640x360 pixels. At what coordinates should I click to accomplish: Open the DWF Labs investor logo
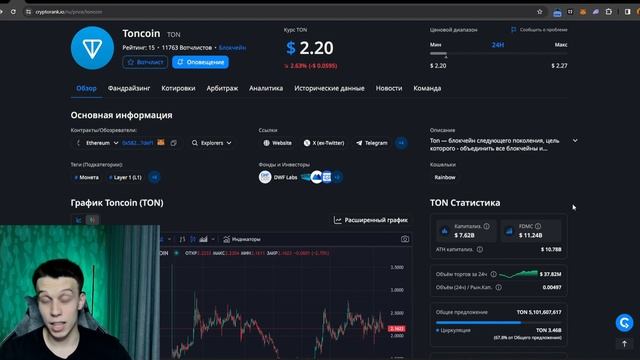tap(265, 177)
